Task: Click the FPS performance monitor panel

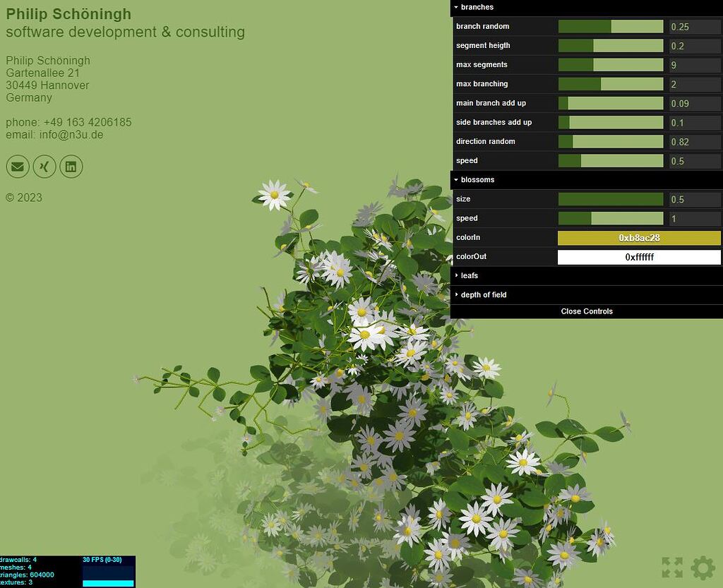Action: (107, 572)
